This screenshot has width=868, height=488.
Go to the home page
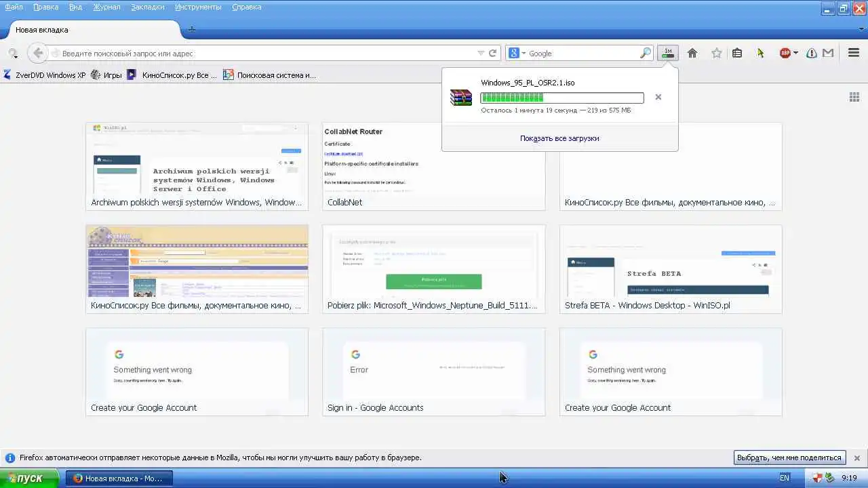click(x=692, y=53)
